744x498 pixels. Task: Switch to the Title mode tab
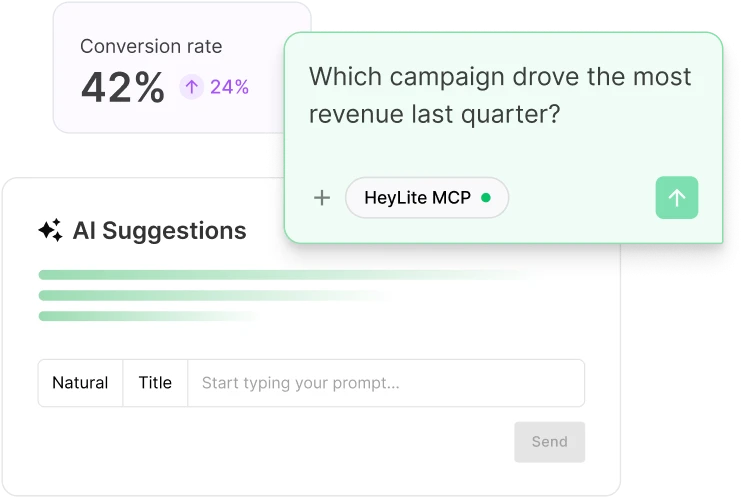click(155, 383)
